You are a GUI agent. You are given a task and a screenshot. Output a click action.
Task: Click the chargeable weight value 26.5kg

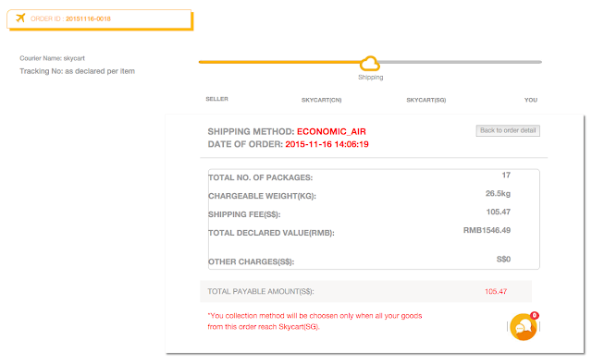click(x=498, y=193)
